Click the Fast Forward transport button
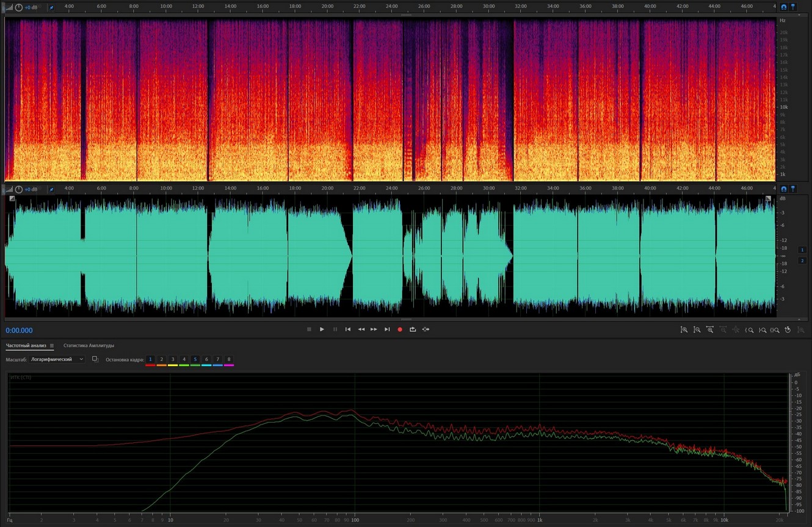The image size is (812, 527). tap(374, 329)
